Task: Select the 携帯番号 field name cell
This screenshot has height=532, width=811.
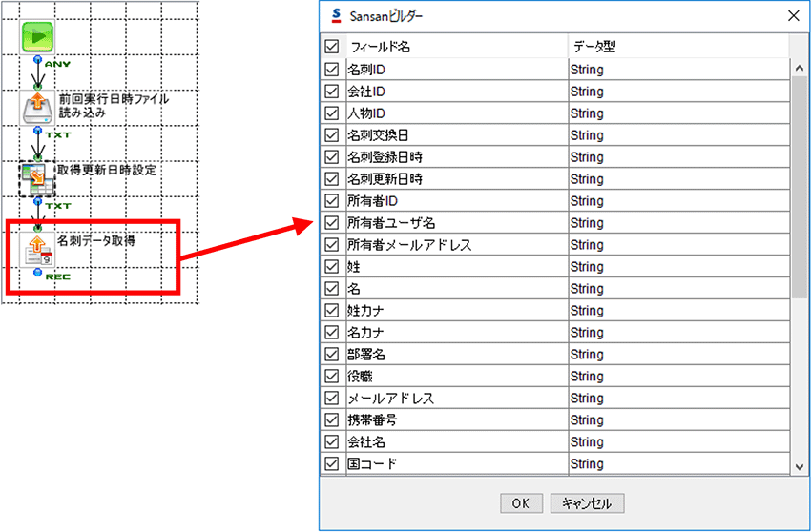Action: coord(457,419)
